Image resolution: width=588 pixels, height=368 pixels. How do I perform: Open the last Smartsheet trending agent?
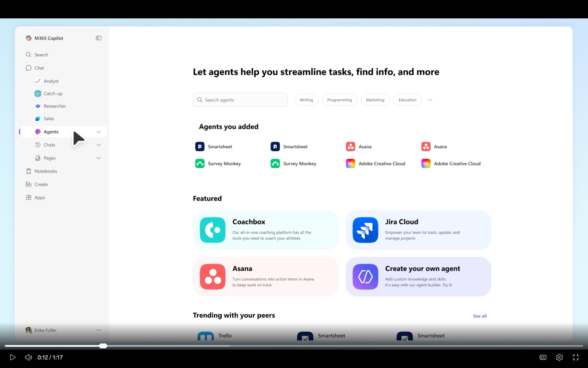pyautogui.click(x=421, y=336)
